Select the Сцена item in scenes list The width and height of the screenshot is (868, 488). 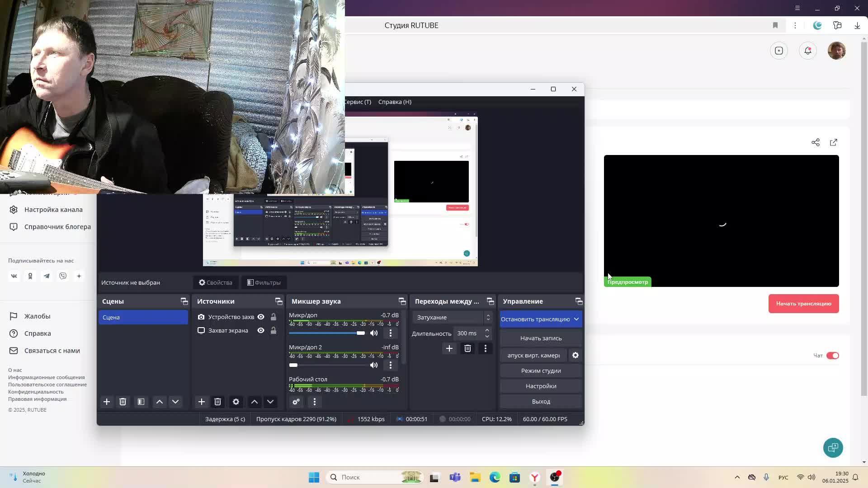(x=143, y=317)
